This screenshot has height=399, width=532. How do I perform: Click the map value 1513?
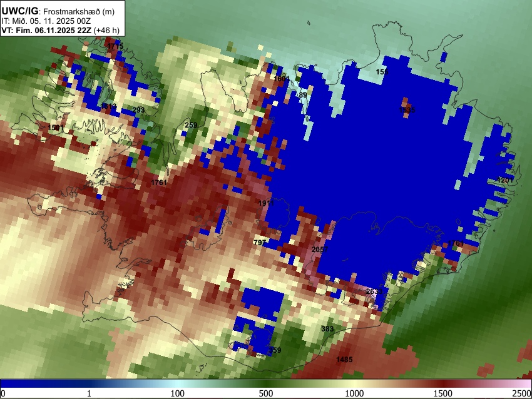tap(108, 106)
